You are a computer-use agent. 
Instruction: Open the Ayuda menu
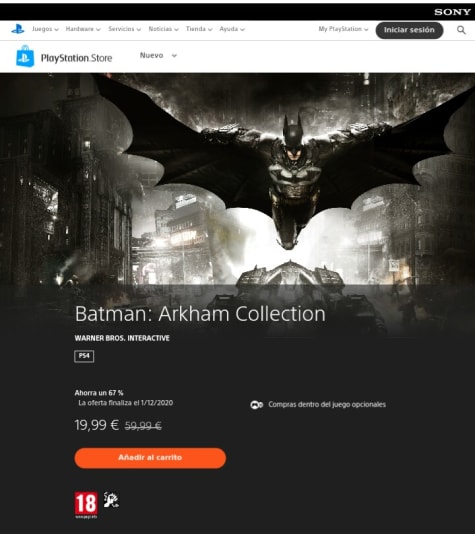[232, 29]
